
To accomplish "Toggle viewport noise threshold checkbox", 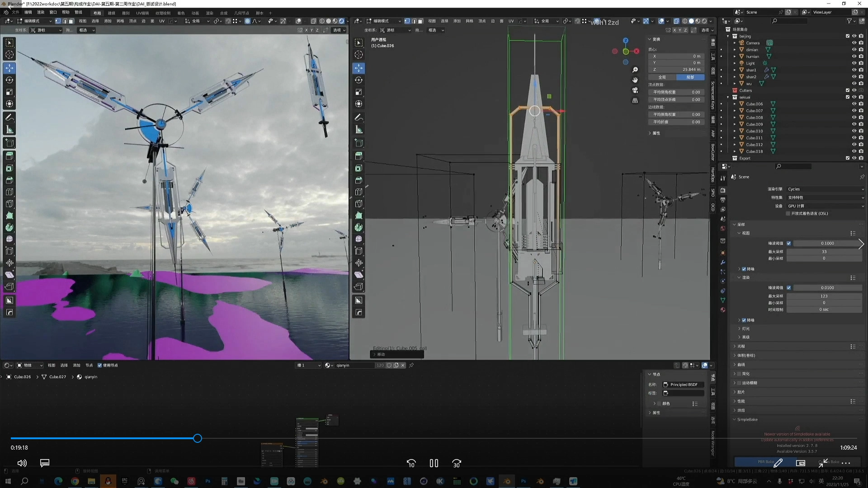I will tap(789, 244).
